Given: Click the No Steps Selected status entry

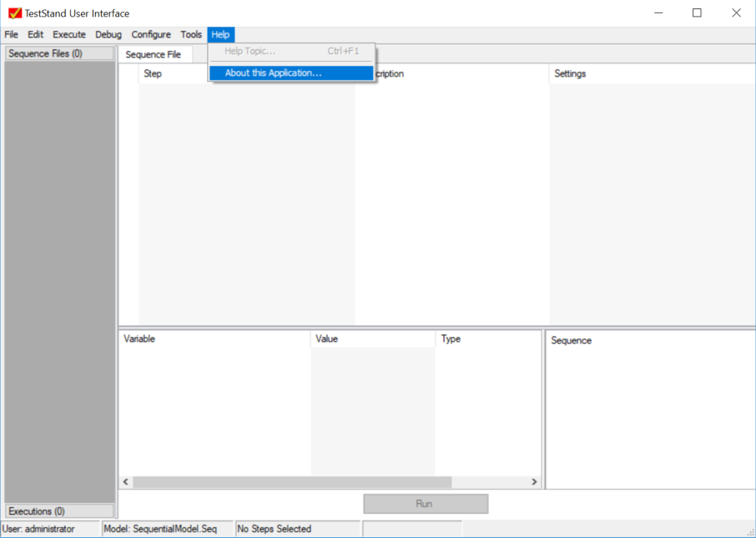Looking at the screenshot, I should click(298, 529).
